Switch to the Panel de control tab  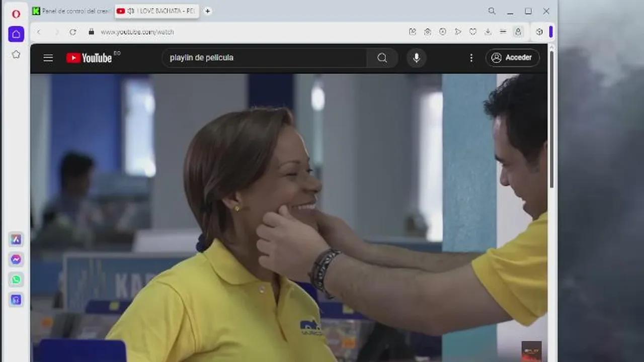click(72, 11)
